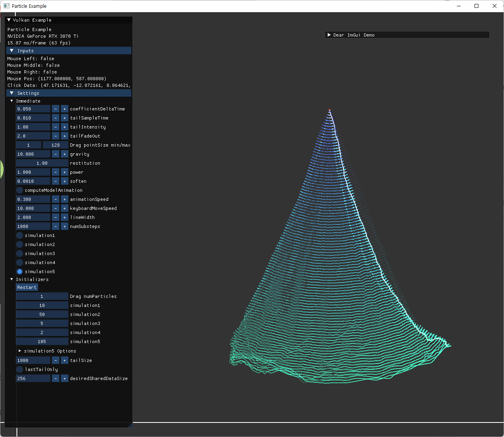Click the Initializers simulation1 count field
Image resolution: width=504 pixels, height=437 pixels.
coord(42,305)
